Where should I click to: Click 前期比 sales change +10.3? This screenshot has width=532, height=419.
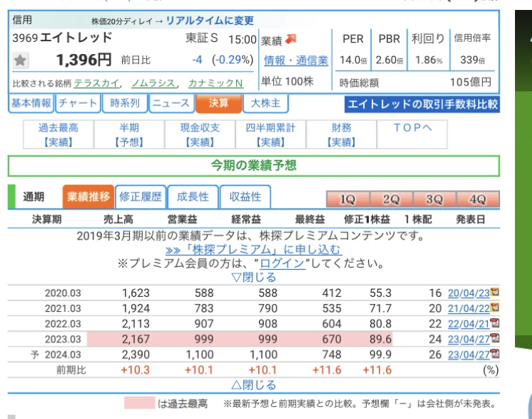point(135,370)
